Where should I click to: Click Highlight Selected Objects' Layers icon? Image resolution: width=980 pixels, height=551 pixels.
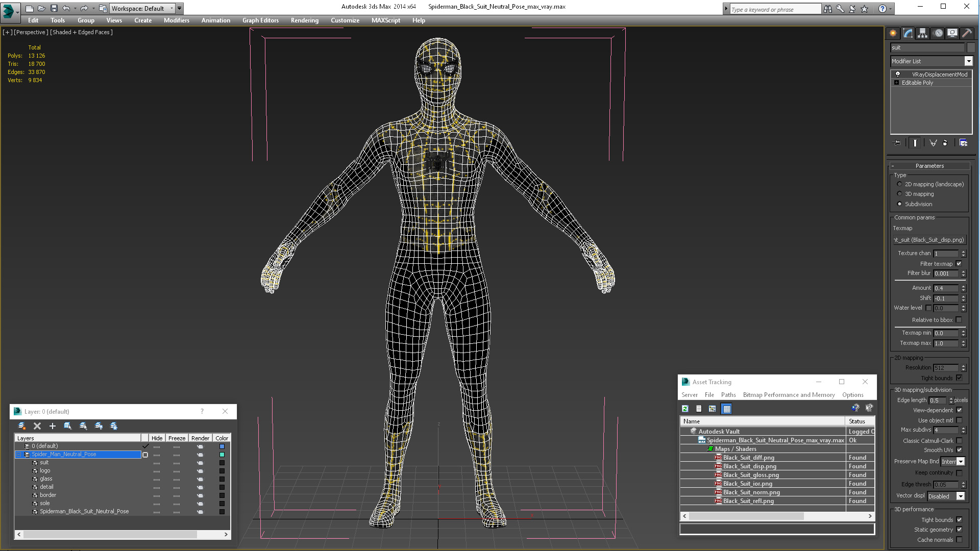point(83,426)
